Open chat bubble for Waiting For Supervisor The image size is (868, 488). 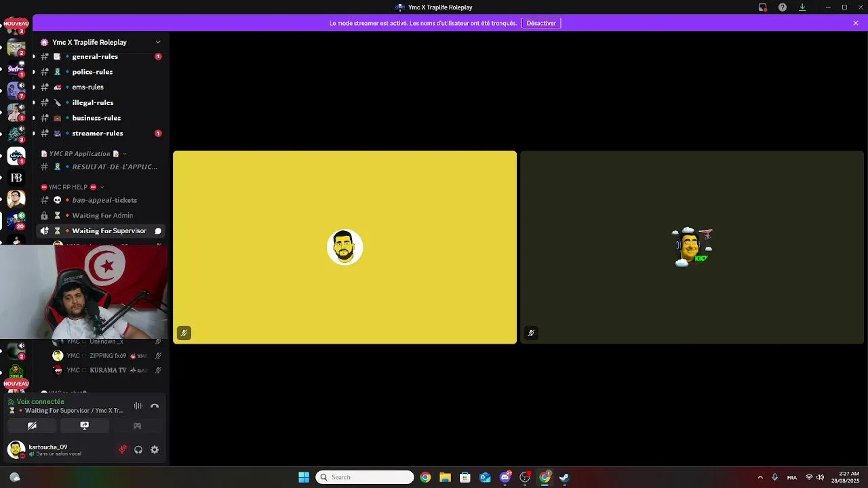click(158, 231)
